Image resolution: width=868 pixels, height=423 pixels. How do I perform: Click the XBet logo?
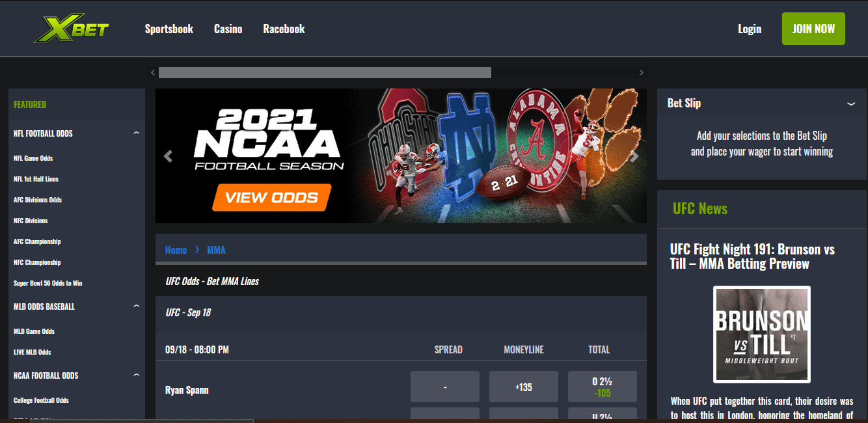click(x=72, y=29)
